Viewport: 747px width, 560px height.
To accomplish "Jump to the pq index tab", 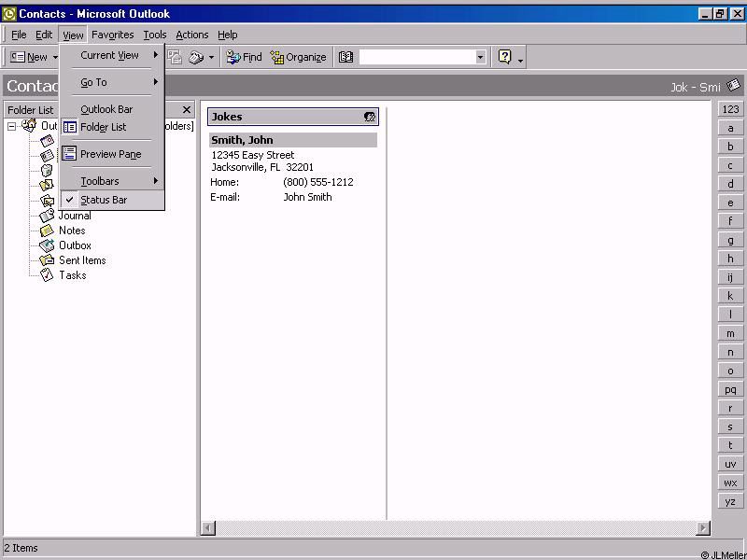I will (730, 389).
